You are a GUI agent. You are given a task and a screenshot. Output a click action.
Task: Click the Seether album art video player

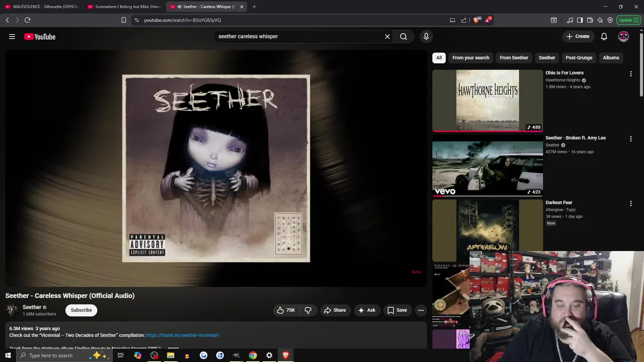[216, 168]
